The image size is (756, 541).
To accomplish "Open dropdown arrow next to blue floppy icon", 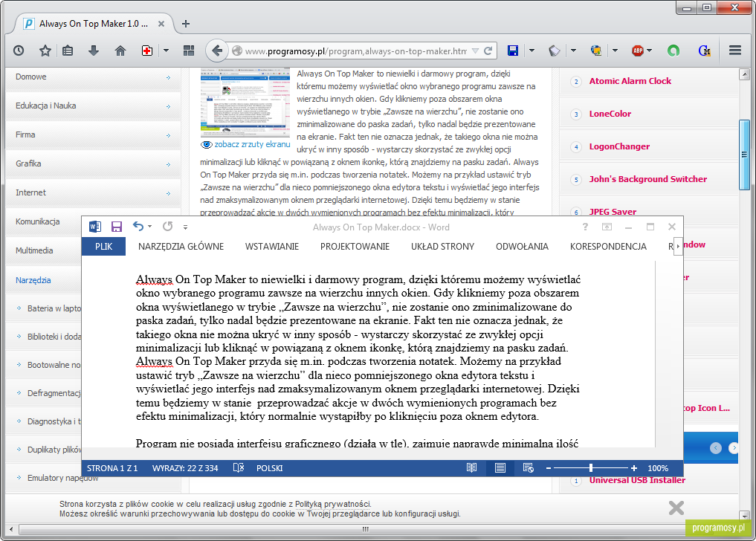I will click(532, 50).
